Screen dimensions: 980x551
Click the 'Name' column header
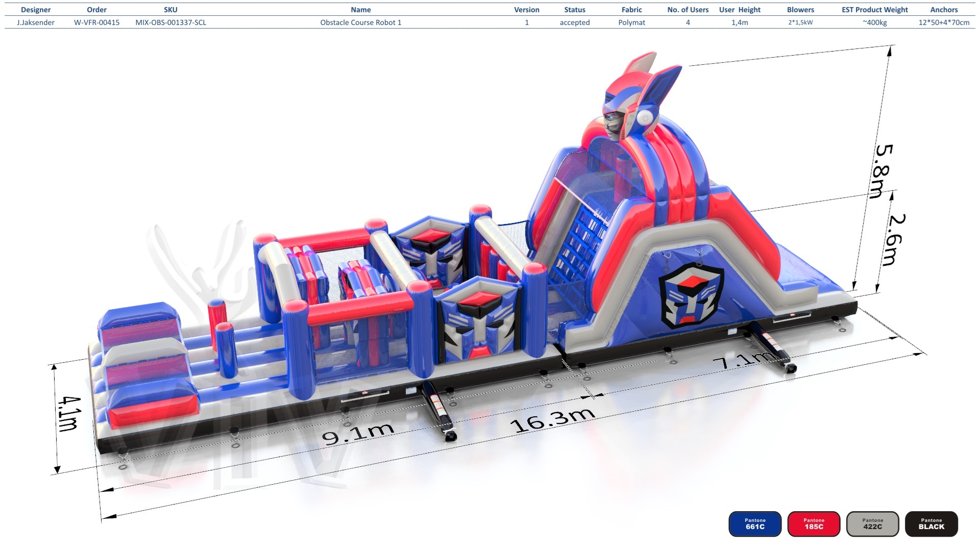[x=361, y=10]
